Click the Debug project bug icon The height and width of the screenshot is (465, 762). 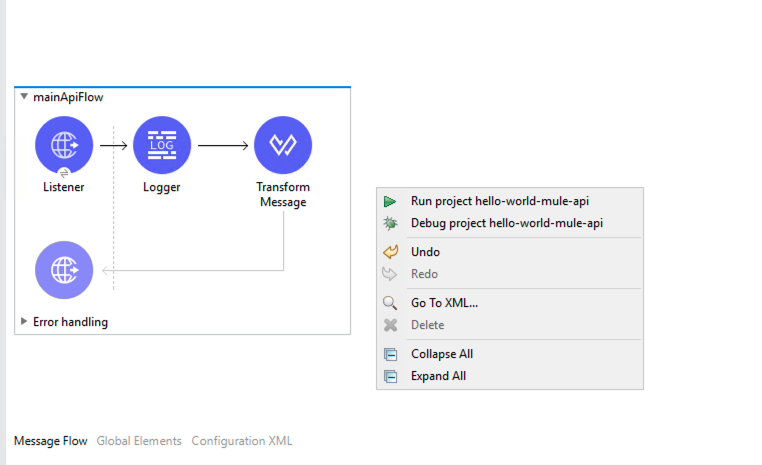[x=390, y=223]
